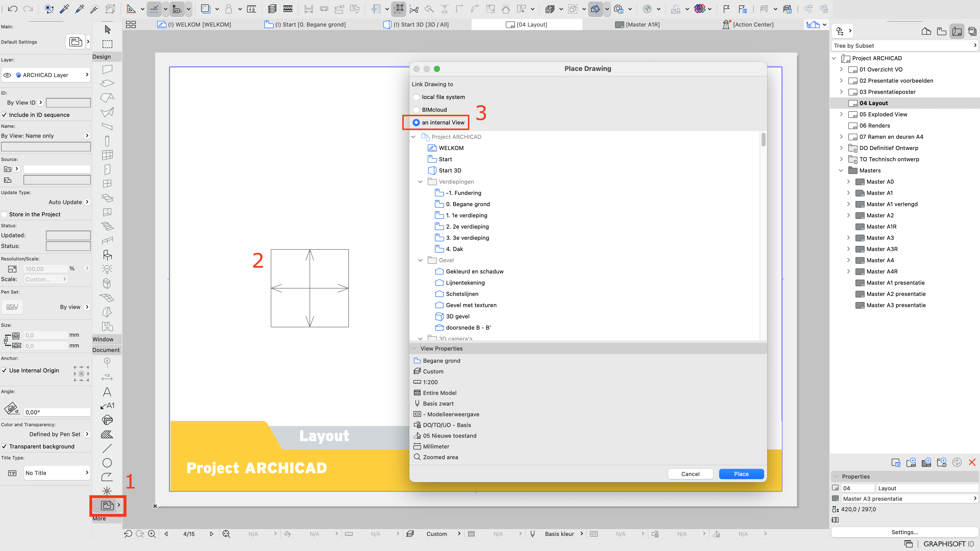Open the Publisher Sets navigator icon

[x=972, y=31]
